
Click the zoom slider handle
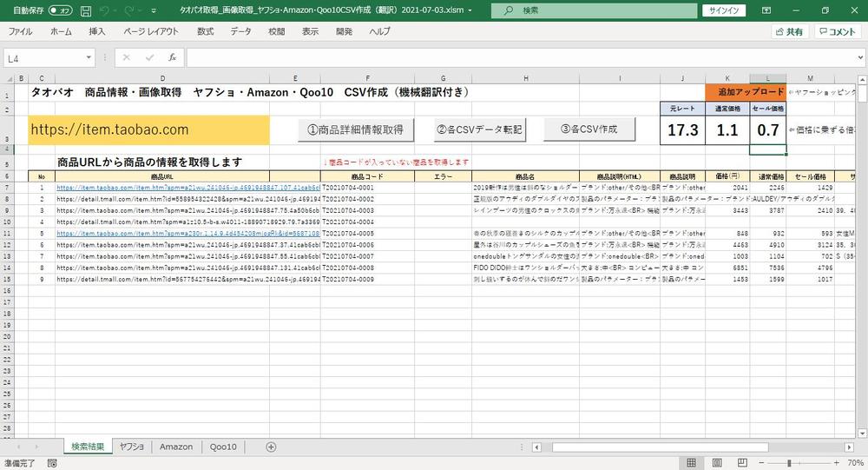789,463
